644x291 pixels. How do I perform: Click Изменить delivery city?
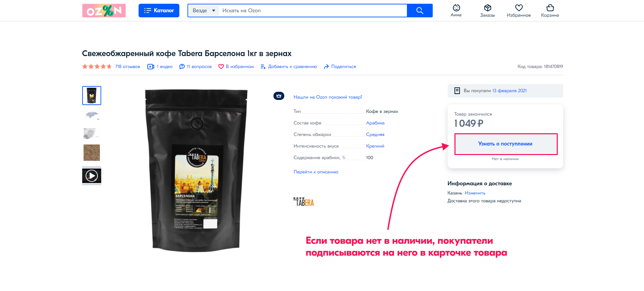pos(475,193)
